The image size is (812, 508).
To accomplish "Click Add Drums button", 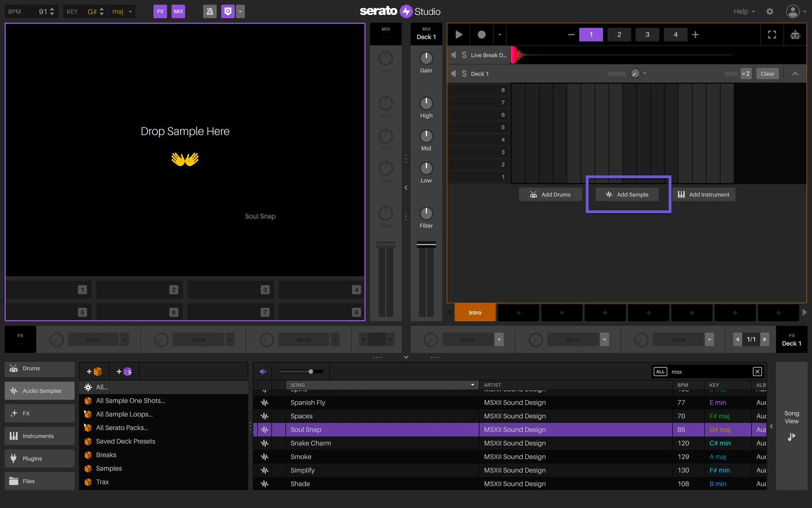I will coord(550,195).
